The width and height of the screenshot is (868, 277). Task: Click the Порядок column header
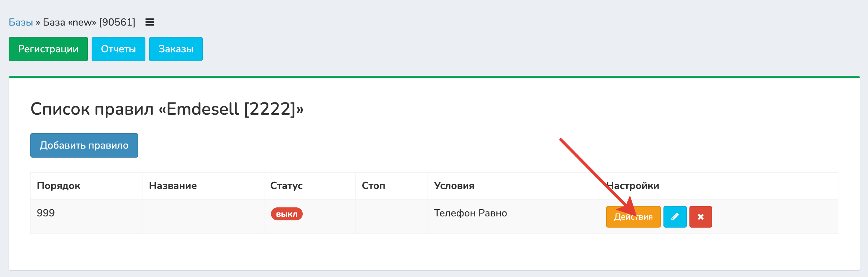pyautogui.click(x=58, y=186)
